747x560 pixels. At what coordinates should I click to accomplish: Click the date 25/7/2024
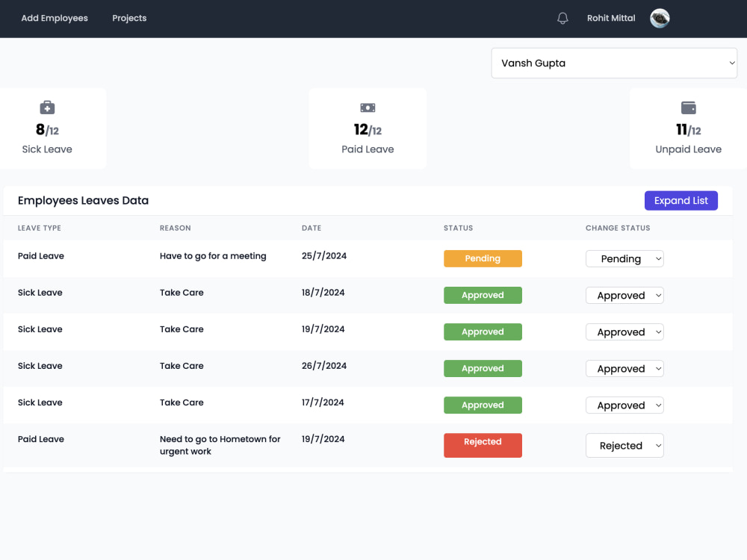point(324,256)
